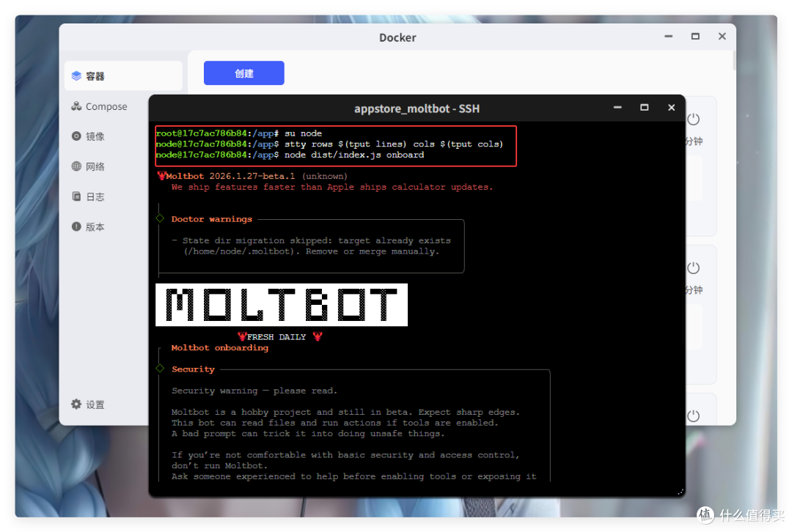Open the 版本 version section
This screenshot has height=532, width=792.
click(x=89, y=226)
